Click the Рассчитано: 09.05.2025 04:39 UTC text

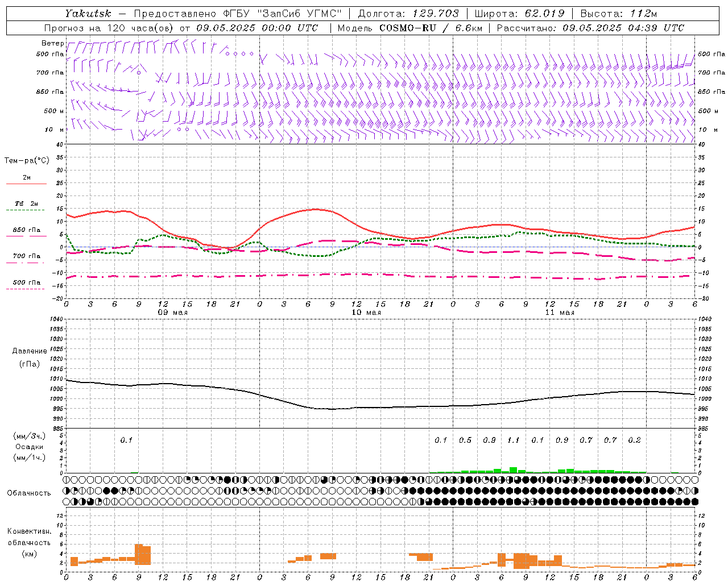pyautogui.click(x=590, y=28)
